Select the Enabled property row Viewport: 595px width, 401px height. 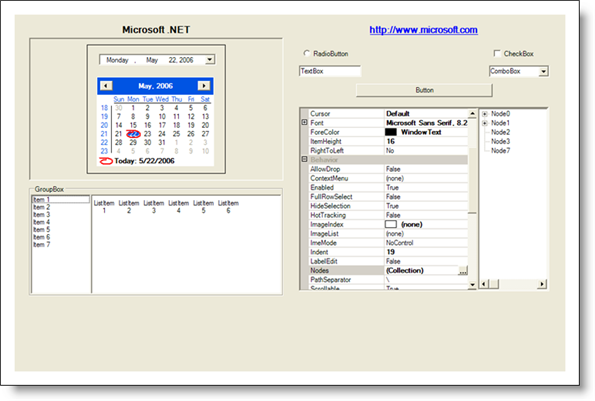click(389, 187)
